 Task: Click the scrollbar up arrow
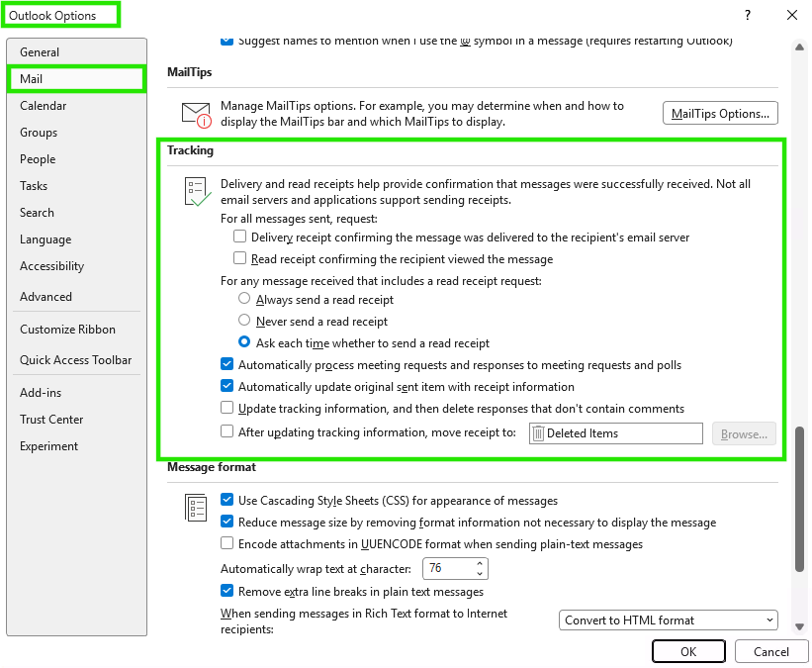point(799,48)
